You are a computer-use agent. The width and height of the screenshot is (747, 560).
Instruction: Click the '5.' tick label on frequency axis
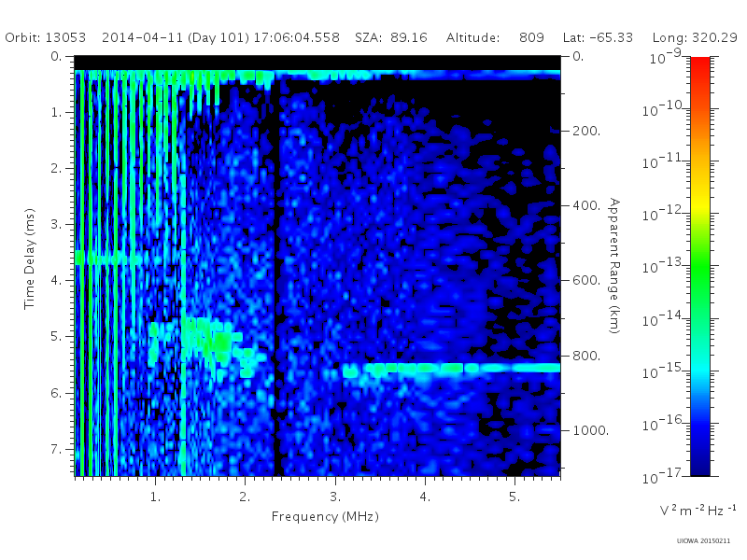point(514,497)
